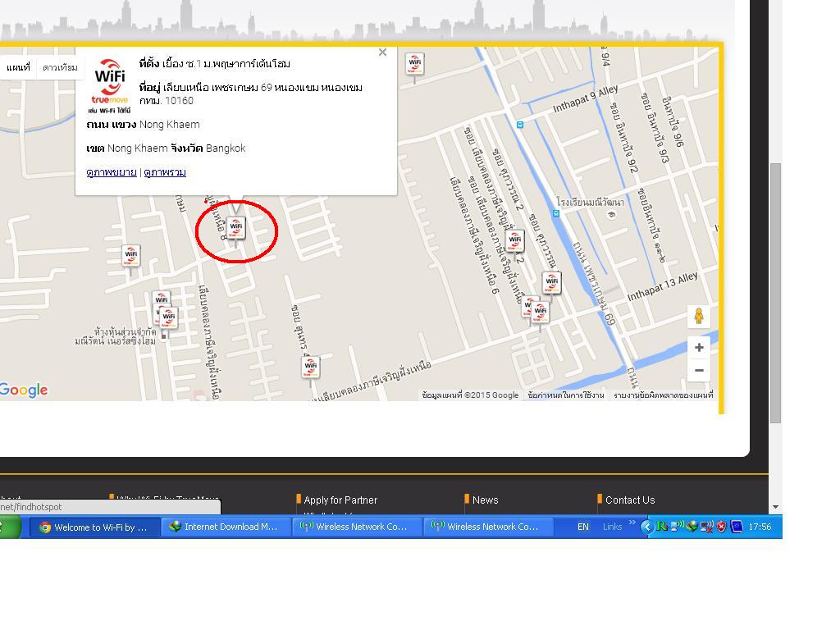Click the Internet Download Manager tray icon
Viewport: 840px width, 630px height.
pyautogui.click(x=692, y=527)
